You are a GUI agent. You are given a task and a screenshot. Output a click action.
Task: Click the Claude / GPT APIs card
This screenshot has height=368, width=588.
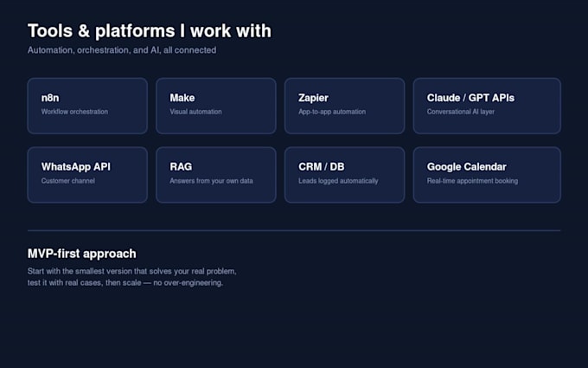click(x=487, y=106)
